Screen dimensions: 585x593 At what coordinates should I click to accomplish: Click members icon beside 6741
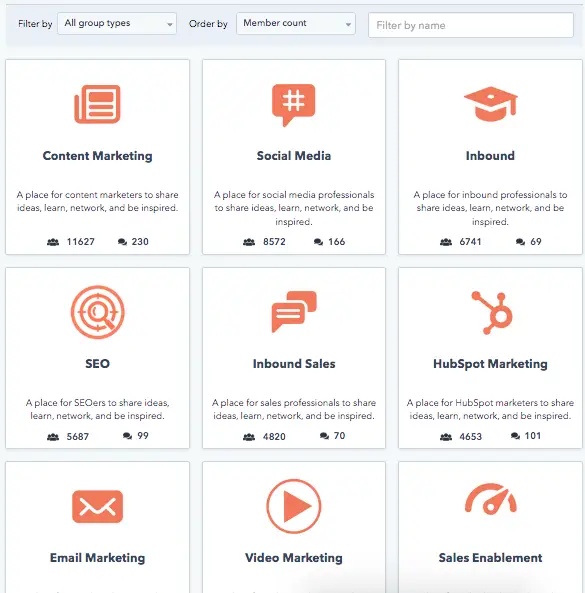(x=446, y=242)
